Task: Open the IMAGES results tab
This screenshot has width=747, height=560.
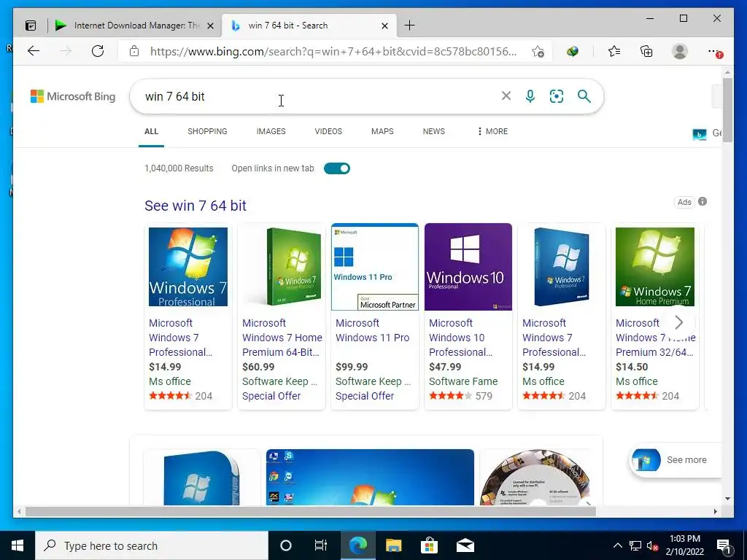Action: 271,131
